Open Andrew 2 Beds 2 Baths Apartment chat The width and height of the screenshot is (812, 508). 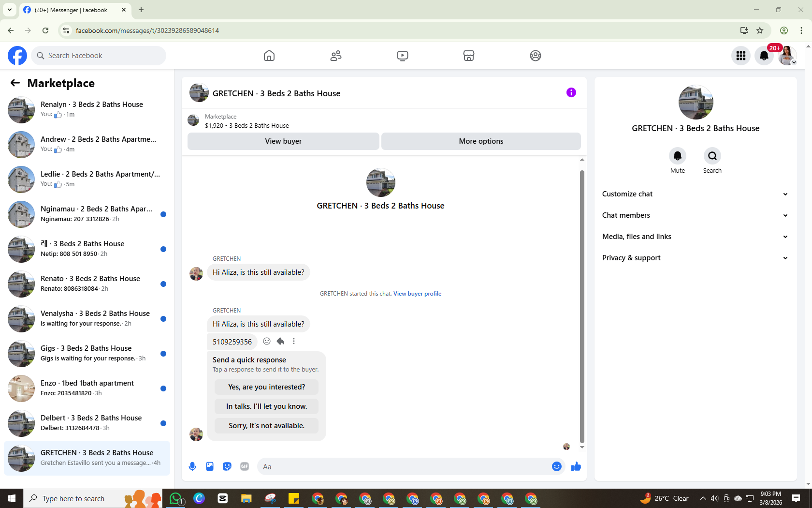tap(87, 145)
